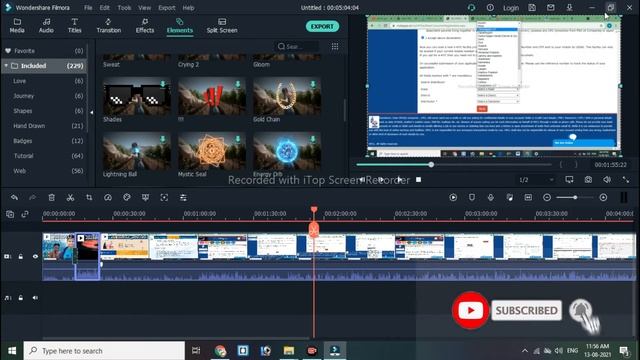The image size is (640, 360).
Task: Click the Render Preview icon
Action: (x=453, y=198)
